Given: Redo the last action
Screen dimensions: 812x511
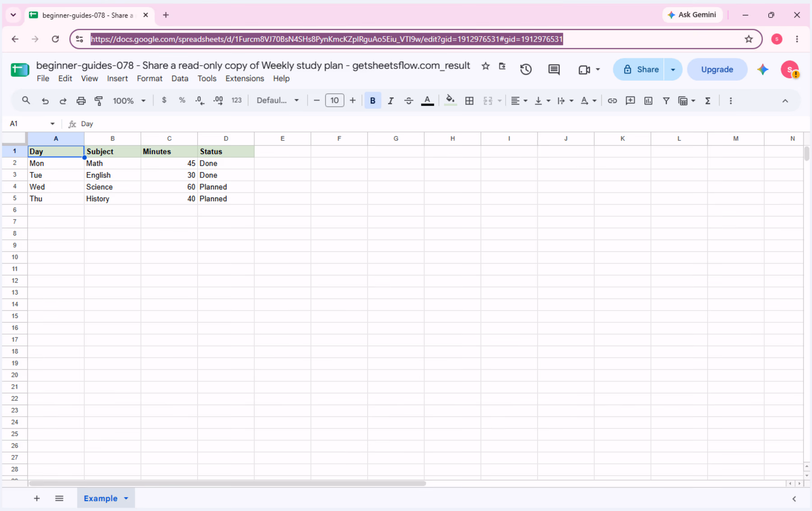Looking at the screenshot, I should [x=63, y=101].
